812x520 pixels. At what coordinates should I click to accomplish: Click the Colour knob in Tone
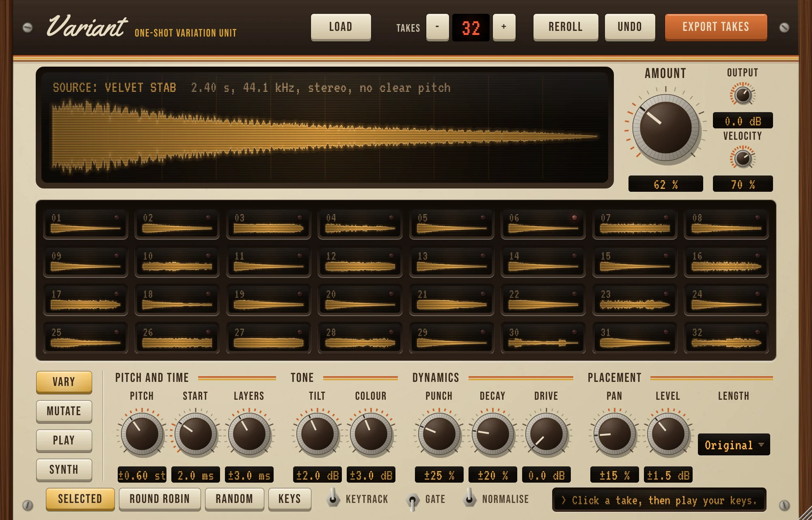coord(371,434)
